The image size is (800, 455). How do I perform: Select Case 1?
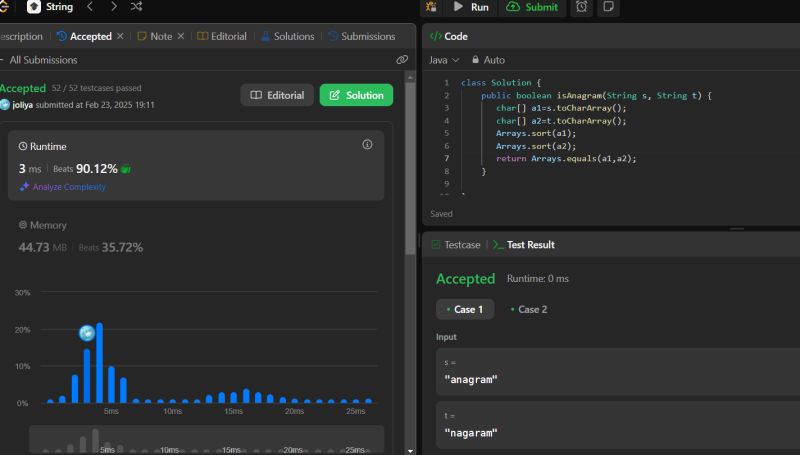(x=465, y=310)
